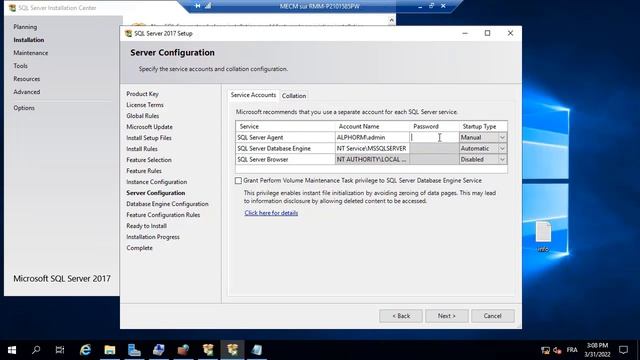Viewport: 640px width, 360px height.
Task: Click the Installation Center scroll up arrow
Action: (391, 20)
